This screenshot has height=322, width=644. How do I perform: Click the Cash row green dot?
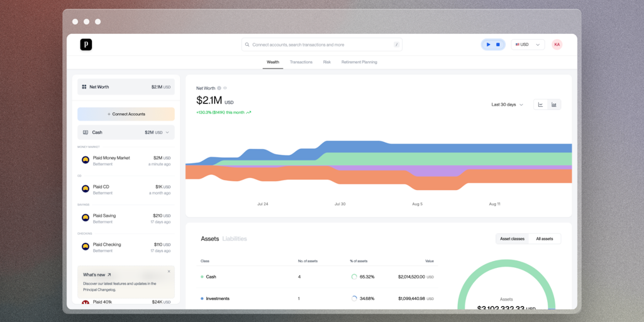coord(202,277)
